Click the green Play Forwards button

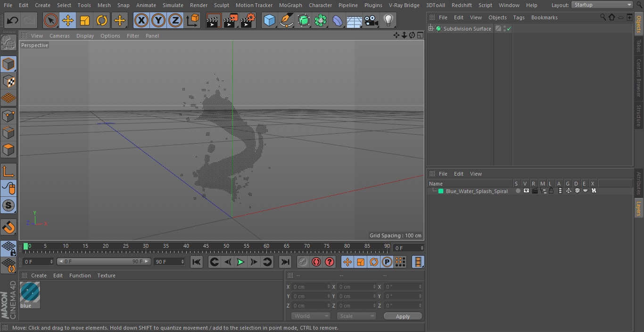(x=240, y=262)
